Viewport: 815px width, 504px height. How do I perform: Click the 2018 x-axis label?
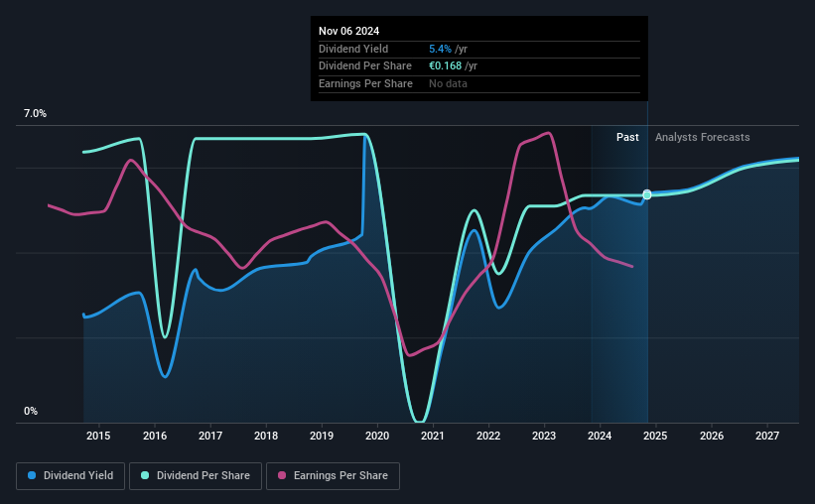tap(266, 436)
